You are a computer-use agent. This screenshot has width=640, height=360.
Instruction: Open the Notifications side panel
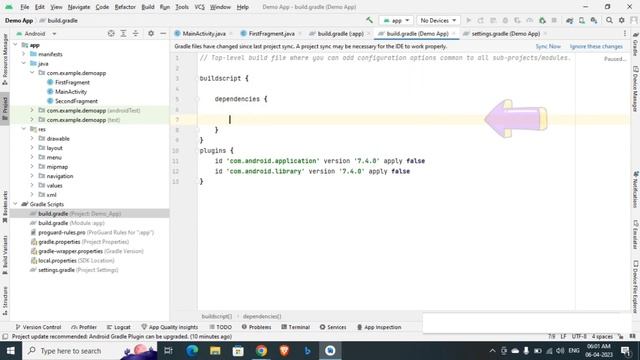(x=635, y=189)
